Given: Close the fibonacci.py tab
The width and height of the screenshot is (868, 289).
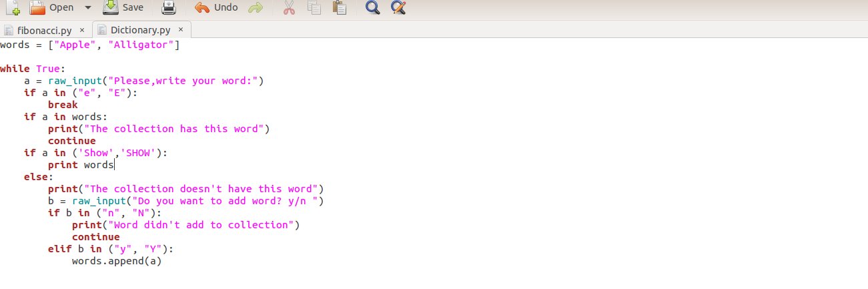Looking at the screenshot, I should click(x=81, y=30).
